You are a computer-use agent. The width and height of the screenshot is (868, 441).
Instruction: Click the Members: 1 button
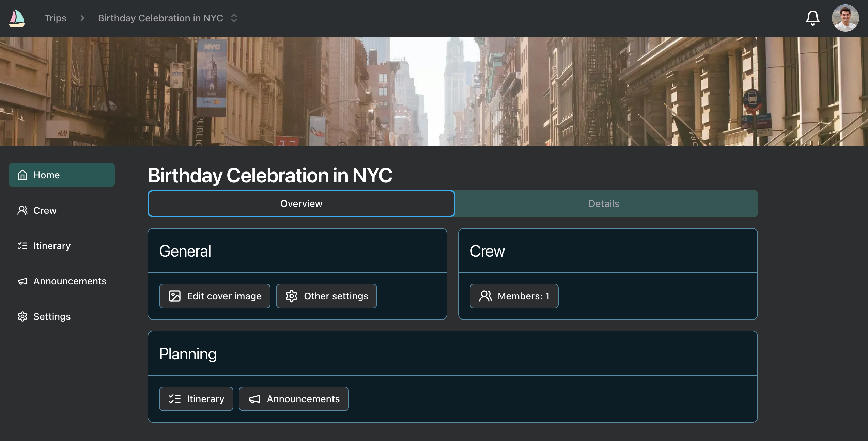514,296
